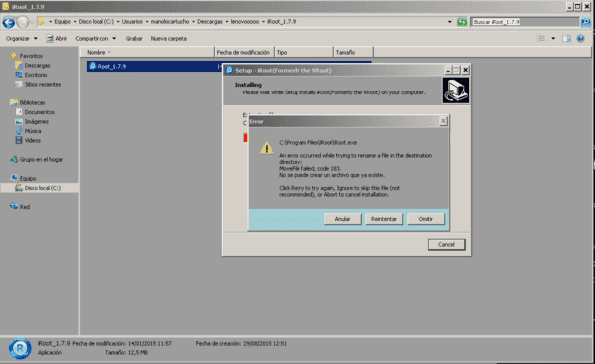The height and width of the screenshot is (364, 595).
Task: Open the help question mark icon
Action: (580, 38)
